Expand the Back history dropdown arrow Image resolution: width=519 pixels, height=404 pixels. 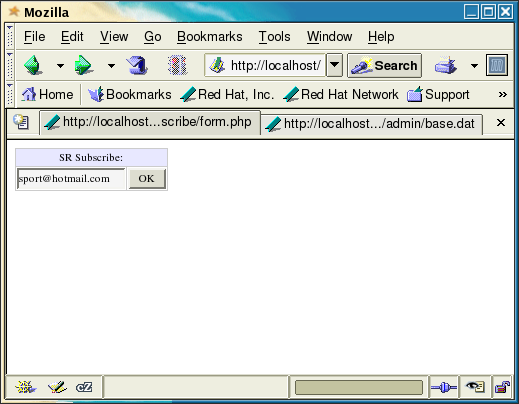coord(60,66)
